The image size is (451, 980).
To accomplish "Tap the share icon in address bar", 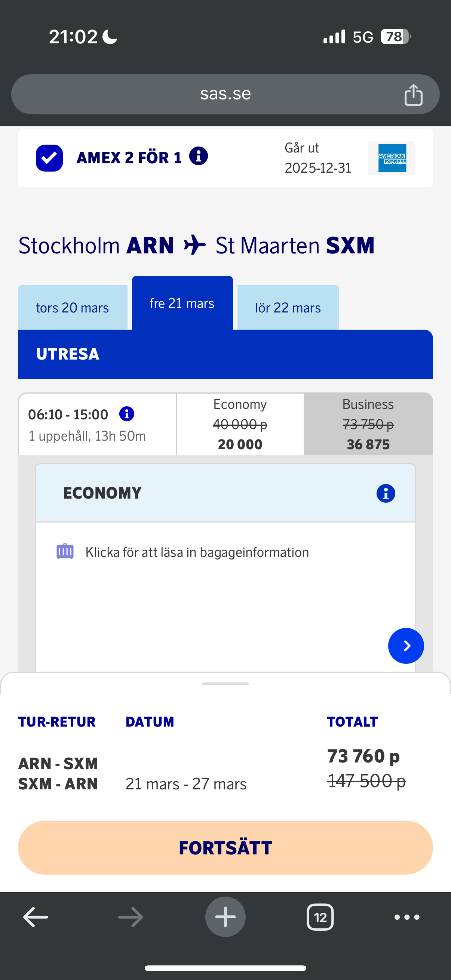I will tap(413, 94).
